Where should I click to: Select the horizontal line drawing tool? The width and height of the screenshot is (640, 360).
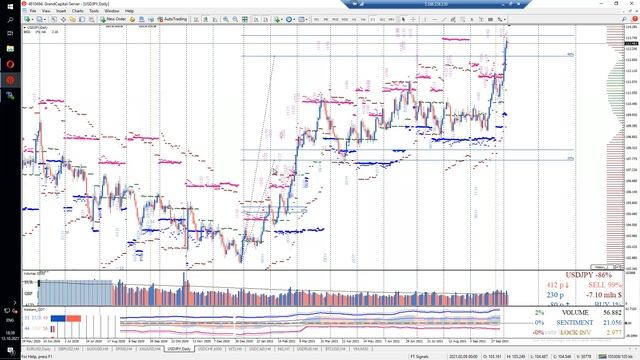tap(434, 19)
